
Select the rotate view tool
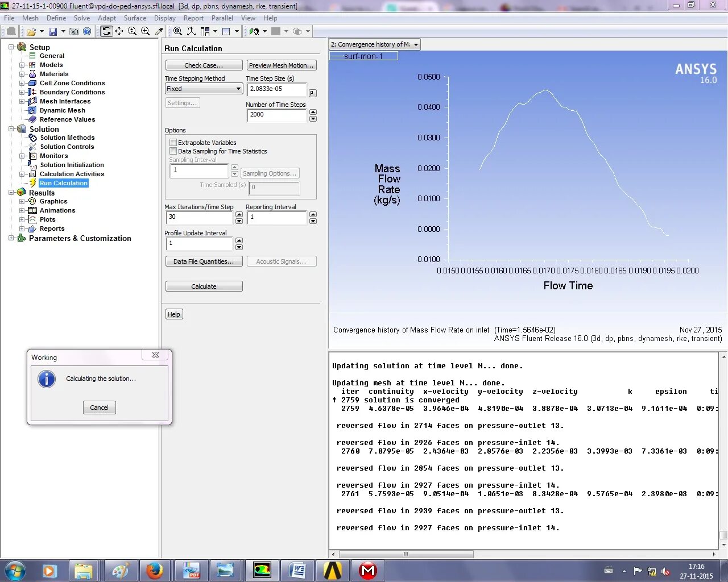[106, 32]
